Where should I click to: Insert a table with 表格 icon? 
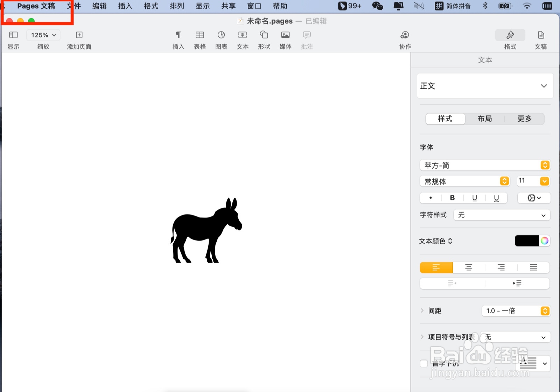point(200,35)
